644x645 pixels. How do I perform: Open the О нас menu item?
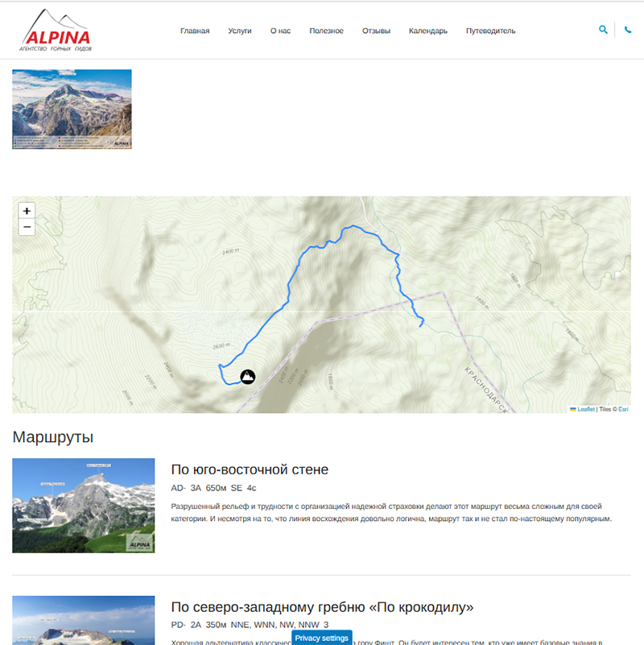tap(280, 31)
